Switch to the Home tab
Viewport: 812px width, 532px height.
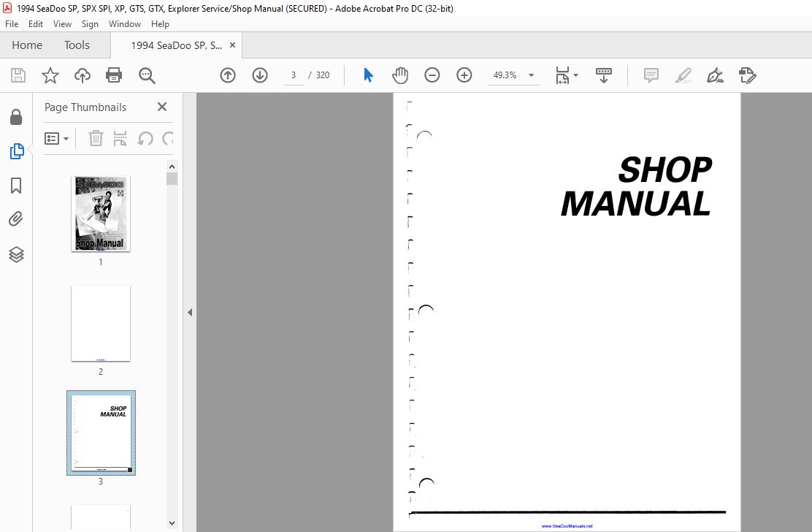click(x=27, y=45)
